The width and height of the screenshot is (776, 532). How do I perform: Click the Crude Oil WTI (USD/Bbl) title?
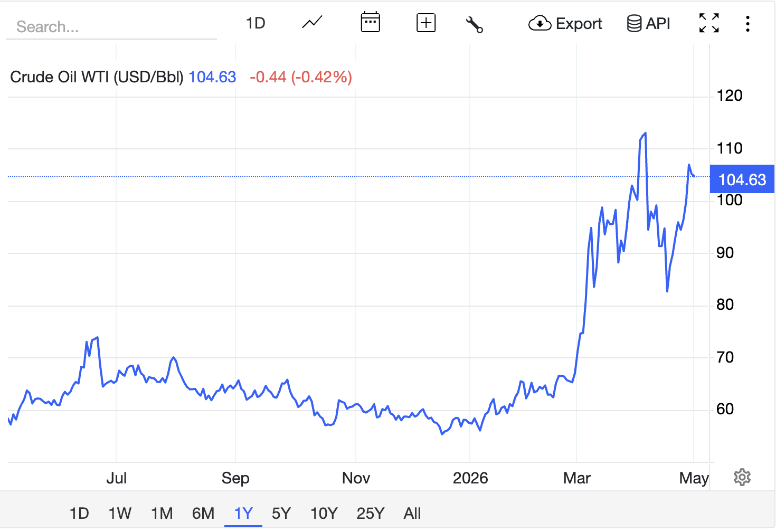tap(97, 77)
